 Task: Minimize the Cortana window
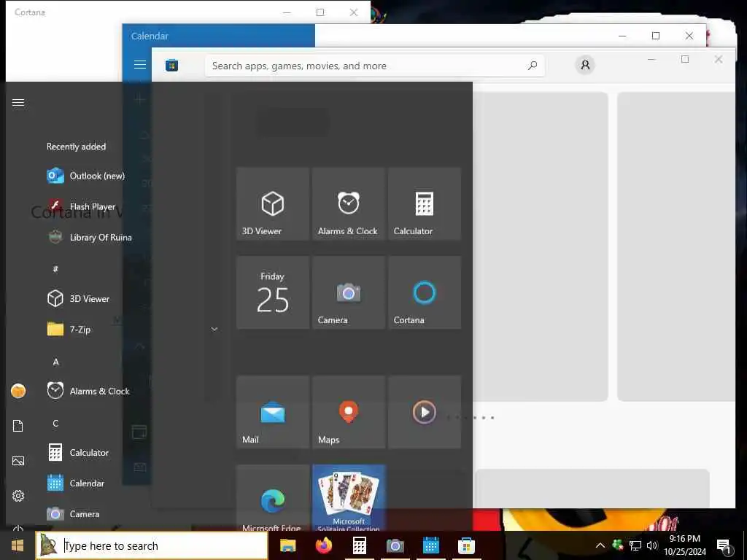coord(287,12)
